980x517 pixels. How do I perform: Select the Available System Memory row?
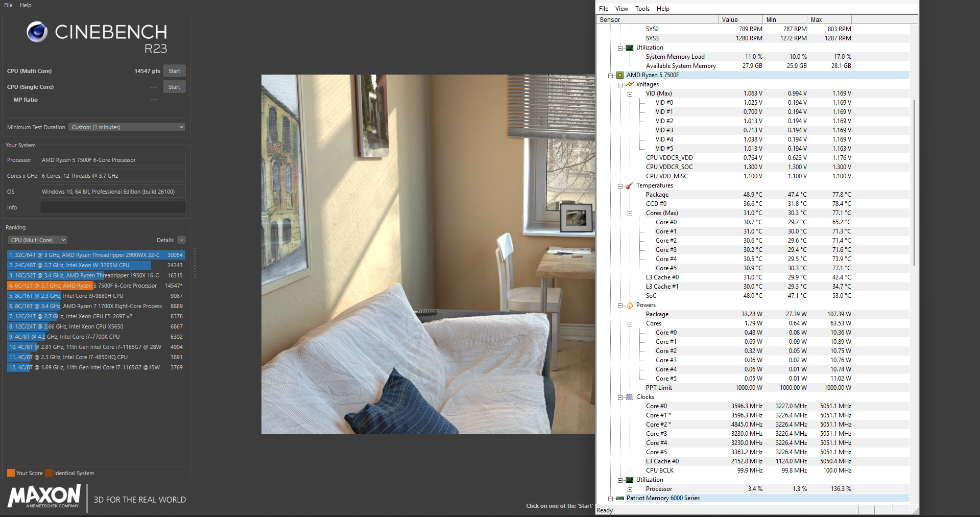tap(753, 66)
